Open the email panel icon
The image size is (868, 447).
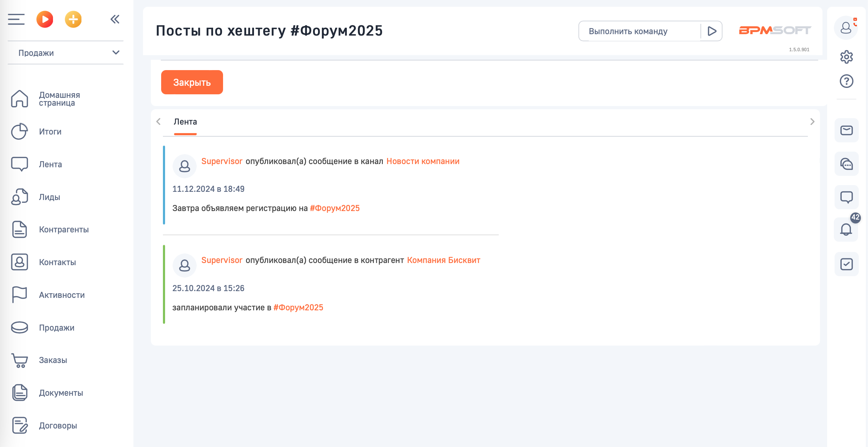pyautogui.click(x=847, y=130)
